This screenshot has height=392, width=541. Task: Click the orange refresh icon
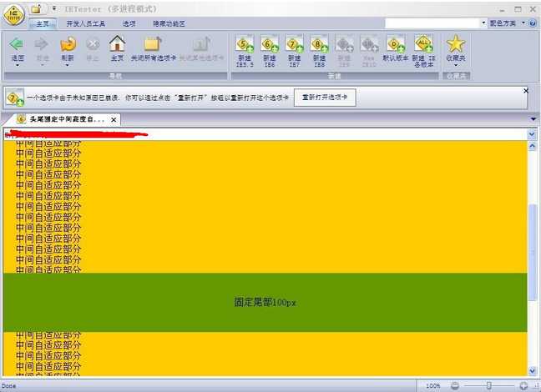point(68,43)
